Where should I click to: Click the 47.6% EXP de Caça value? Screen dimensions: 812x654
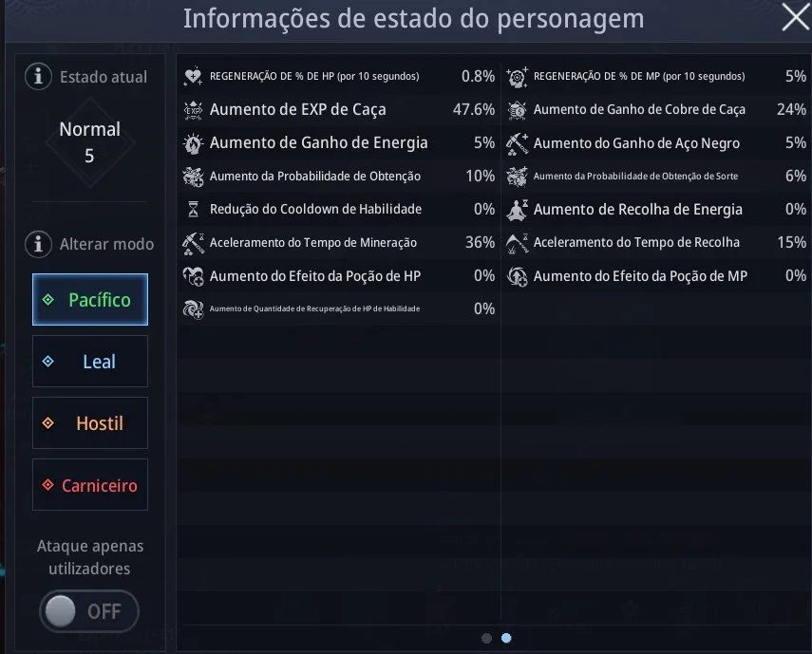[x=474, y=110]
